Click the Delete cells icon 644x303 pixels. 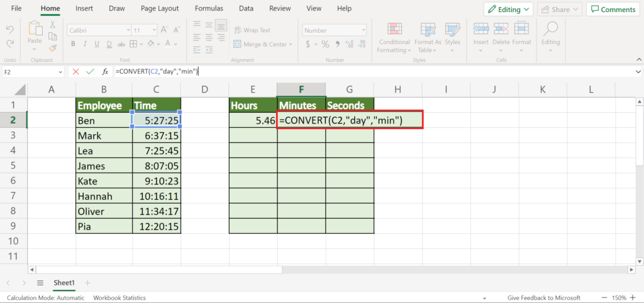click(x=501, y=29)
